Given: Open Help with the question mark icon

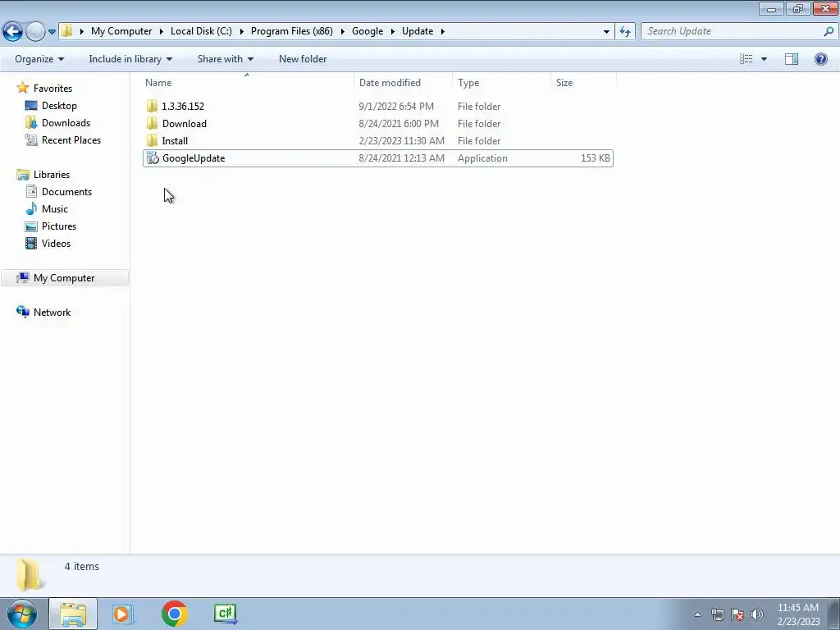Looking at the screenshot, I should [820, 59].
